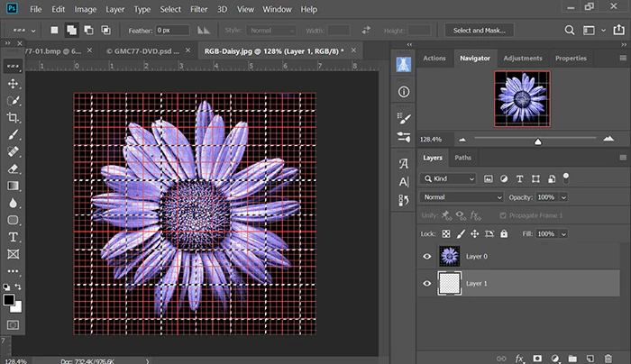Open the Info panel icon
This screenshot has width=631, height=364.
tap(403, 92)
